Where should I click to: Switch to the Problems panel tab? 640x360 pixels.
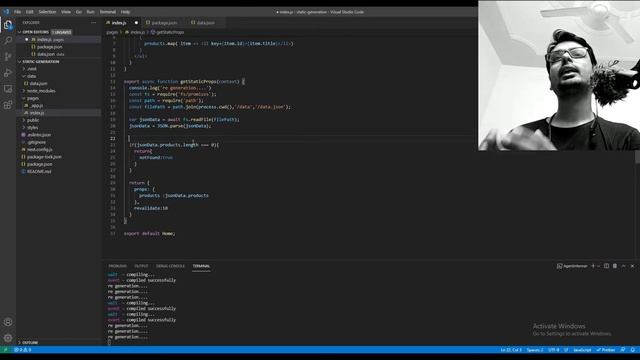(x=118, y=266)
